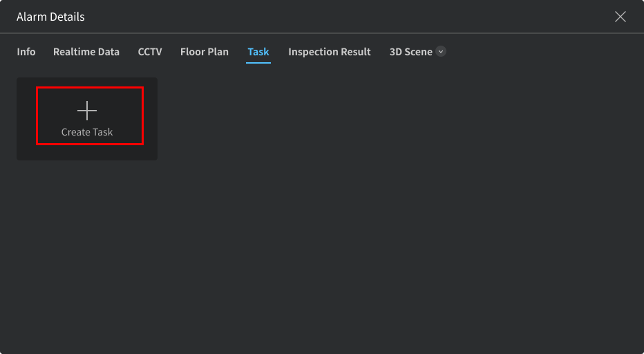Expand the 3D Scene dropdown chevron
The height and width of the screenshot is (354, 644).
[441, 52]
